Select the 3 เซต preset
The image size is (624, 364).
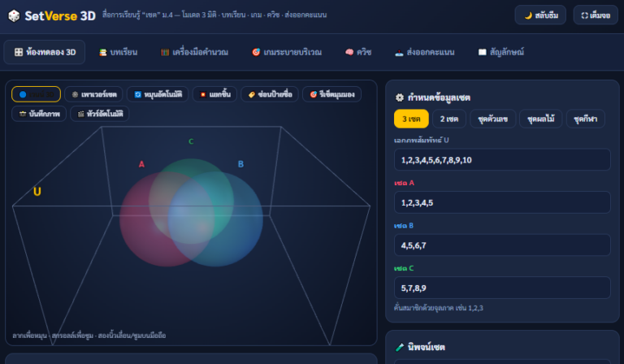point(411,119)
